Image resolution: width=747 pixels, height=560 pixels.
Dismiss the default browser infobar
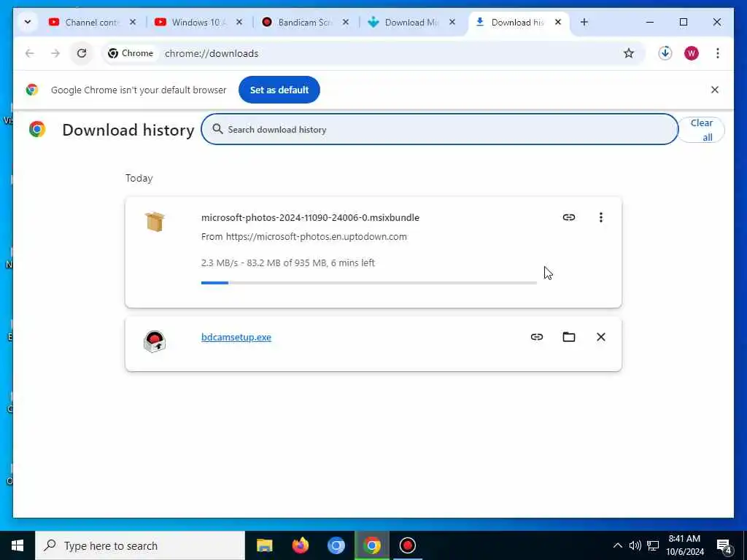(x=715, y=90)
